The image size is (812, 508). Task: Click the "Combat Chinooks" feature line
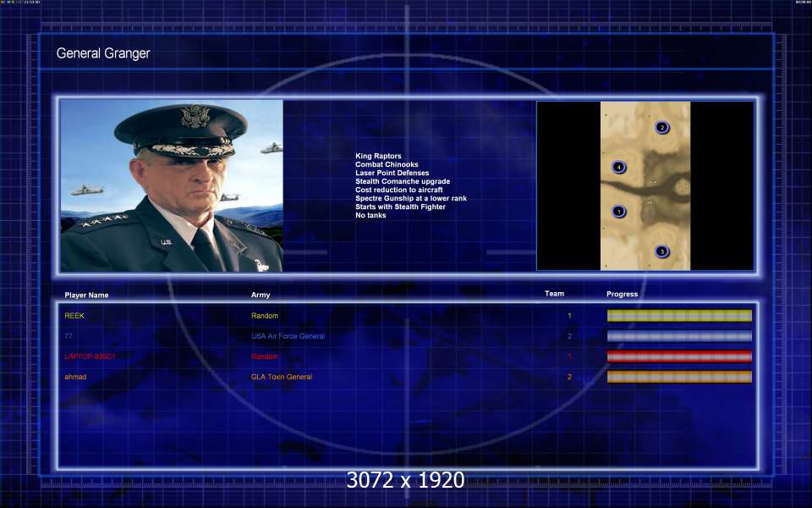pos(387,164)
